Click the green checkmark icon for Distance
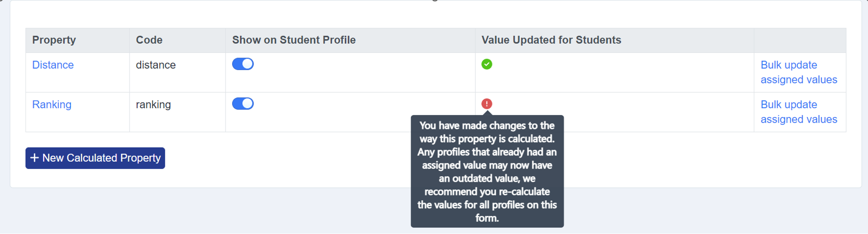868x234 pixels. [x=486, y=64]
